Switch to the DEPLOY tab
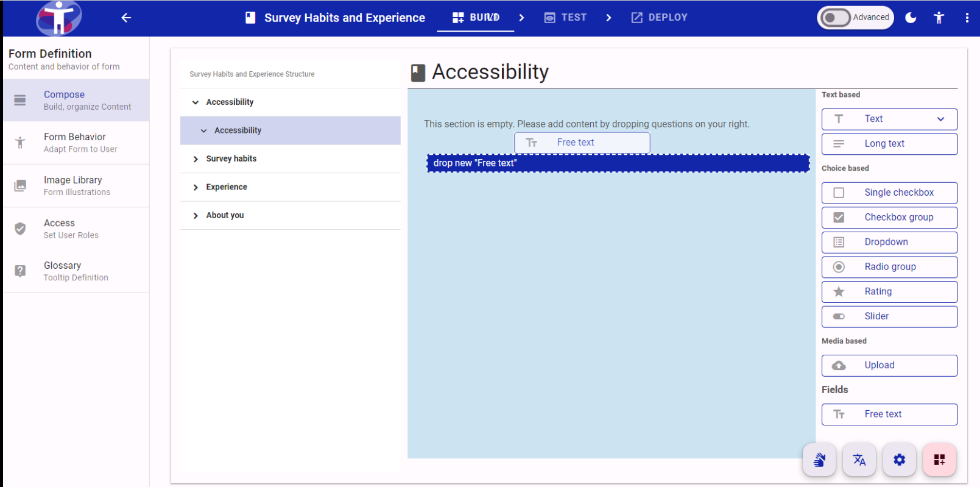This screenshot has height=487, width=980. [x=659, y=18]
